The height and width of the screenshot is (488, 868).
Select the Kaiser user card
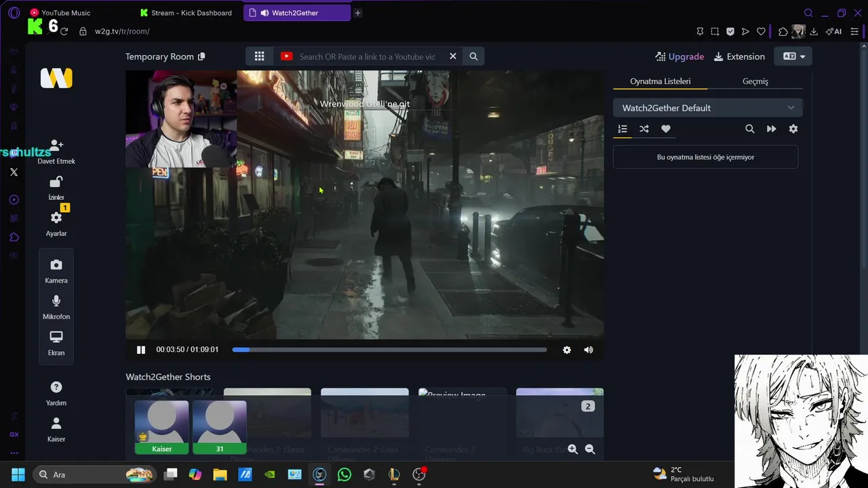coord(161,427)
